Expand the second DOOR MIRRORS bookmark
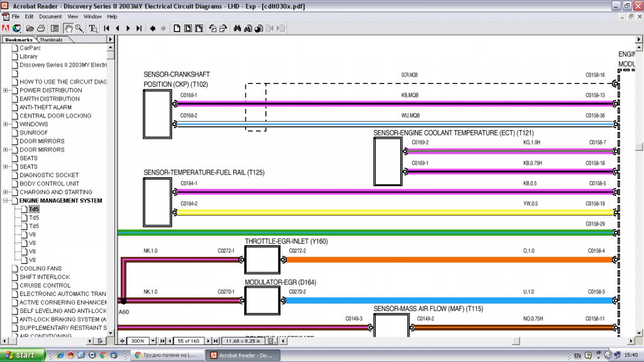The image size is (644, 362). pos(5,150)
